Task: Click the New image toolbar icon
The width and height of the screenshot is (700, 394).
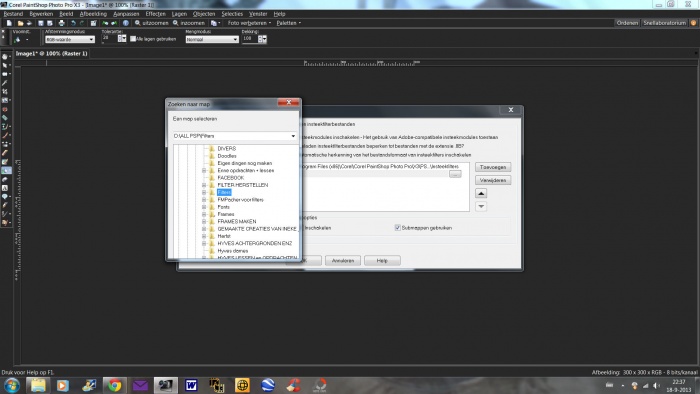Action: click(9, 23)
